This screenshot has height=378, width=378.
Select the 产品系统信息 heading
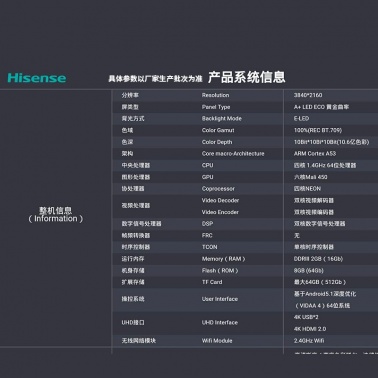click(x=247, y=77)
